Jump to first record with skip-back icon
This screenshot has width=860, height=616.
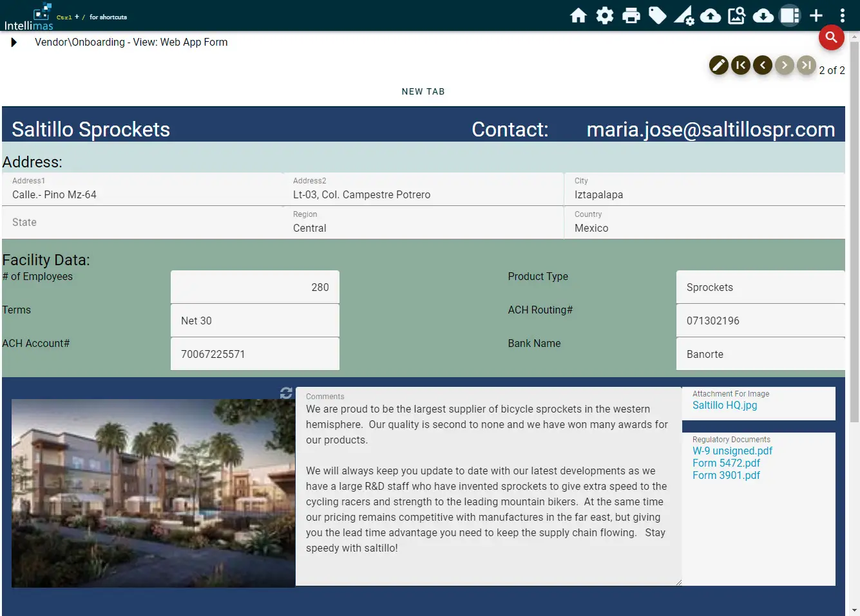(x=740, y=65)
